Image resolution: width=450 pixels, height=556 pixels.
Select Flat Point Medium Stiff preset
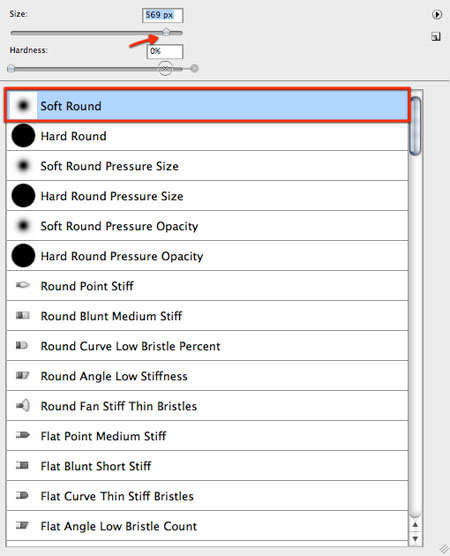coord(207,436)
